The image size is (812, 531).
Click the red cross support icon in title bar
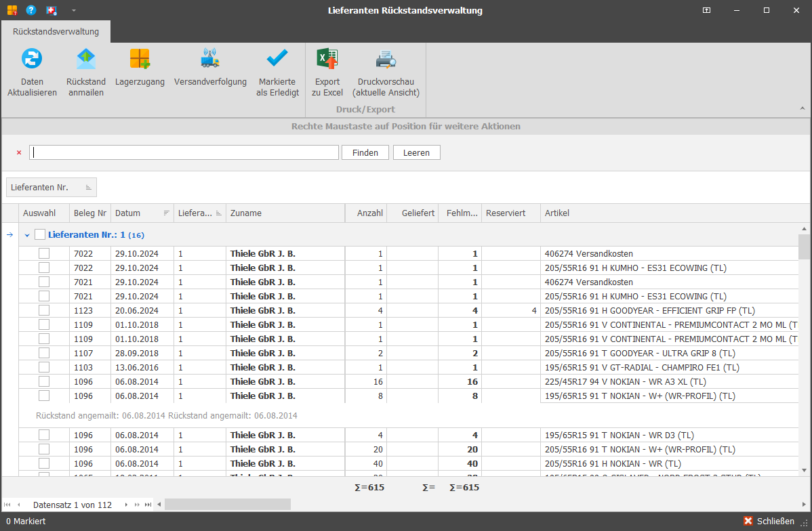pyautogui.click(x=52, y=10)
